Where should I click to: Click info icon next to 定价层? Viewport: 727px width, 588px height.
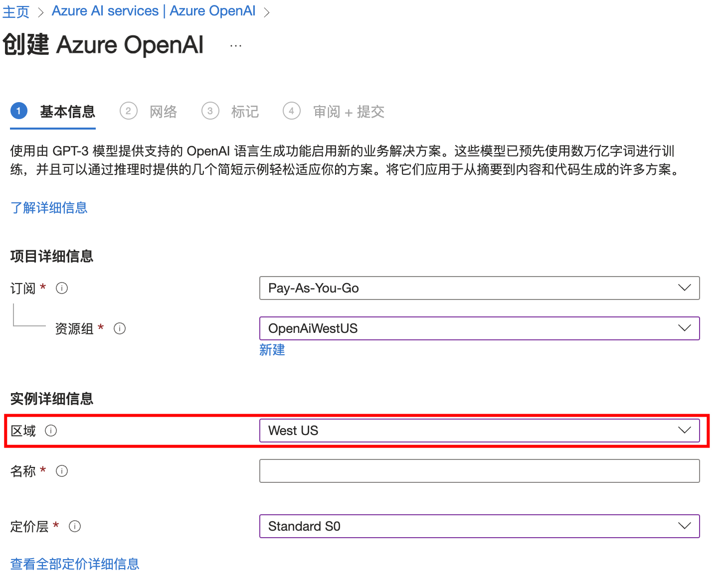click(x=75, y=526)
